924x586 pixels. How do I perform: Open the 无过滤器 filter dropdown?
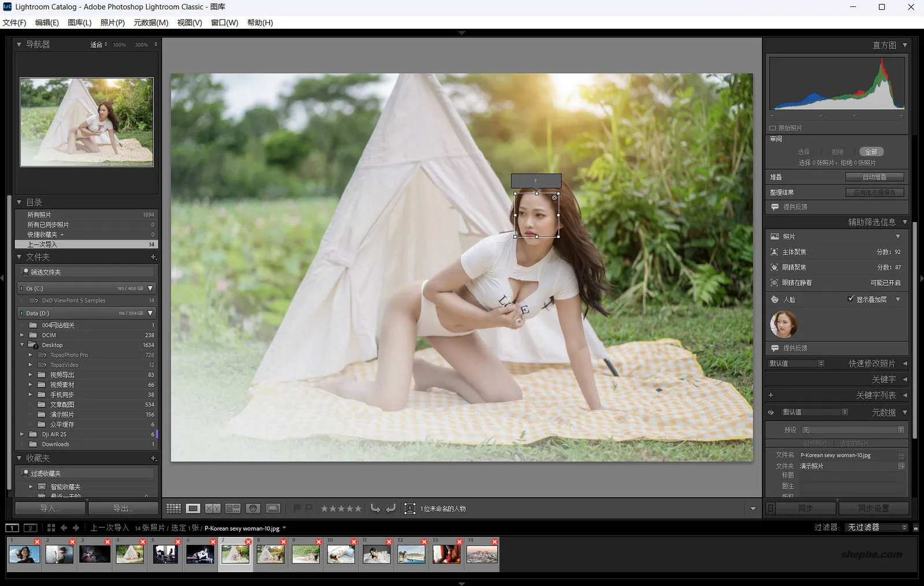(x=877, y=528)
